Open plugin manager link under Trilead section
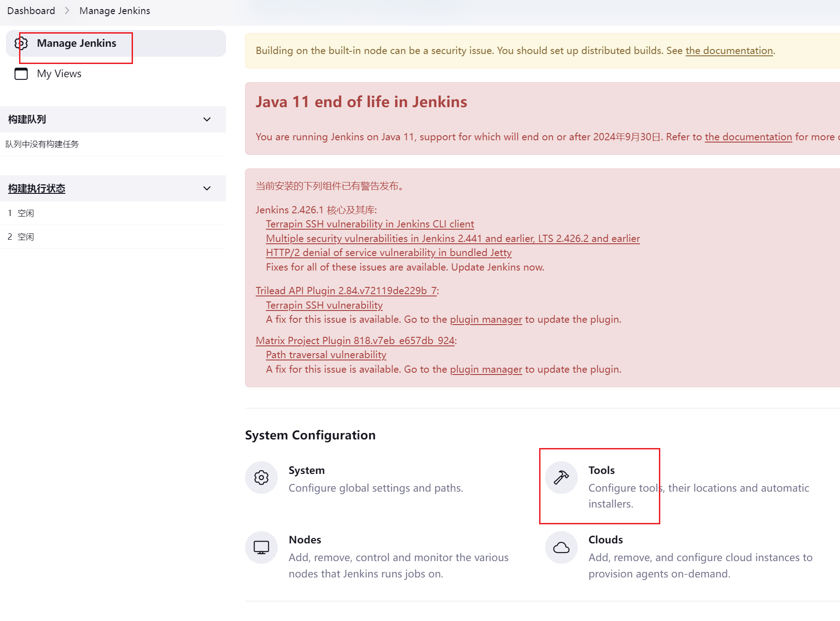The image size is (840, 621). click(486, 319)
